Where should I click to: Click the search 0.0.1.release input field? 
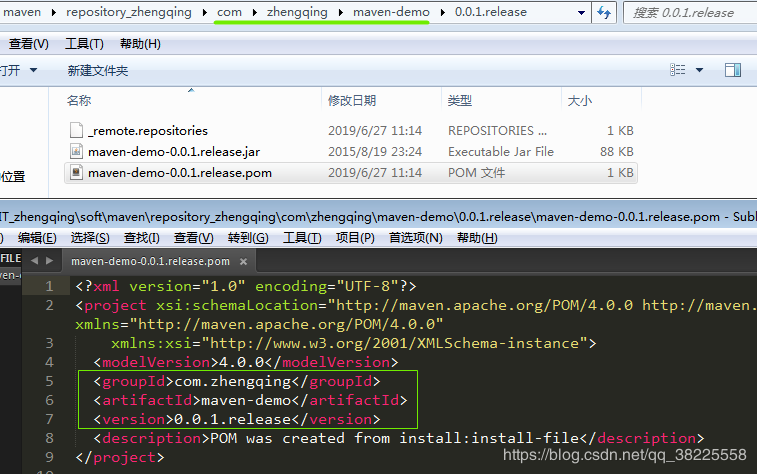(691, 13)
